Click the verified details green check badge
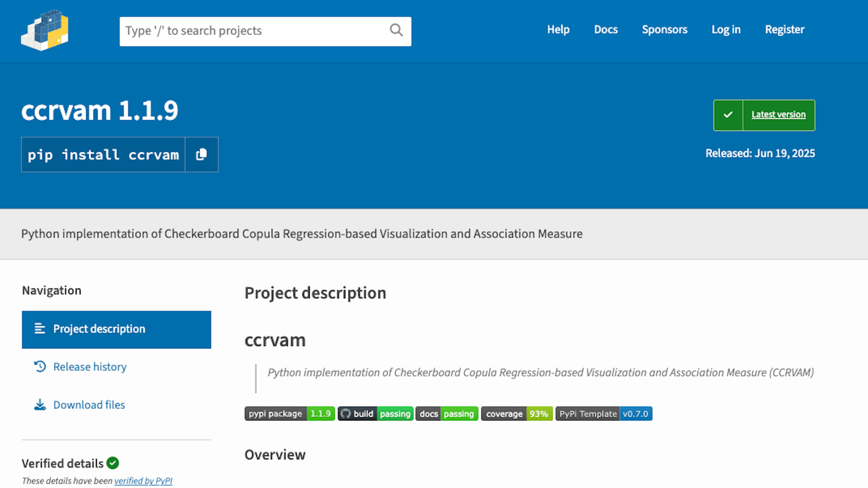 [113, 463]
